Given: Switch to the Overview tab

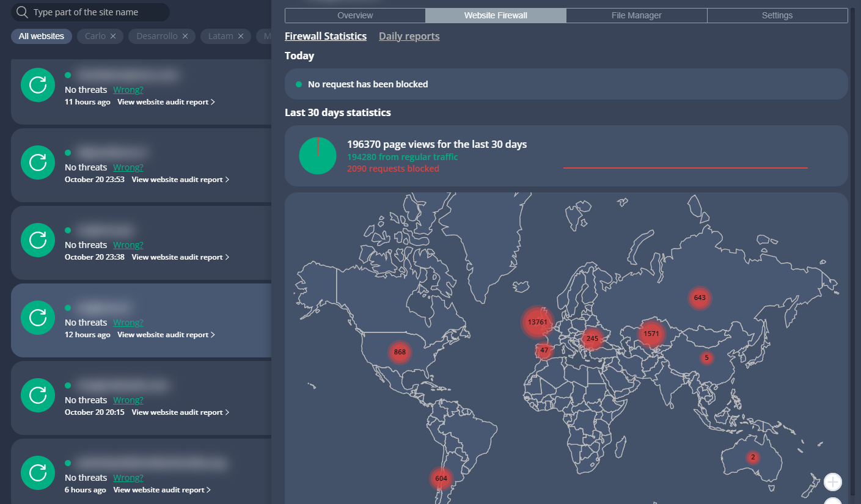Looking at the screenshot, I should click(355, 15).
